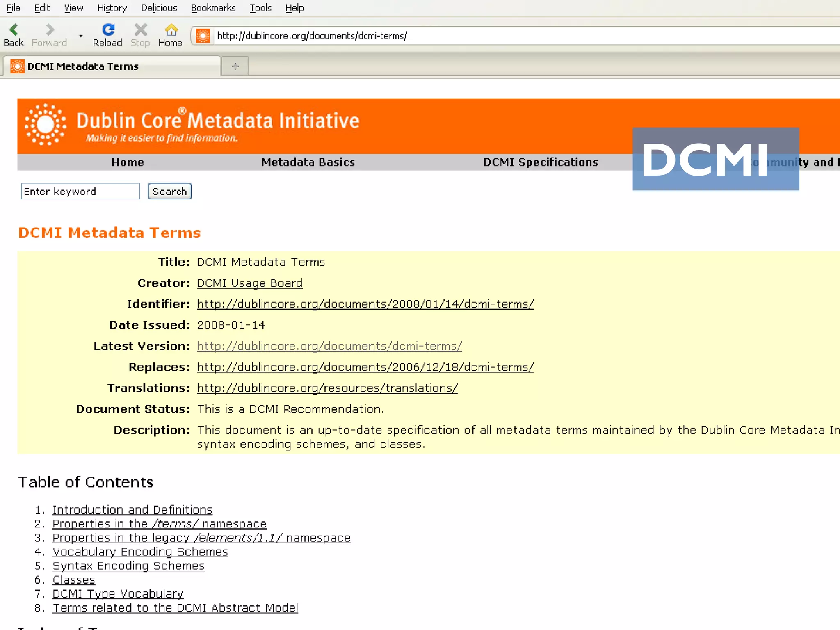Go to the Home icon in toolbar
Viewport: 840px width, 630px height.
pyautogui.click(x=171, y=30)
